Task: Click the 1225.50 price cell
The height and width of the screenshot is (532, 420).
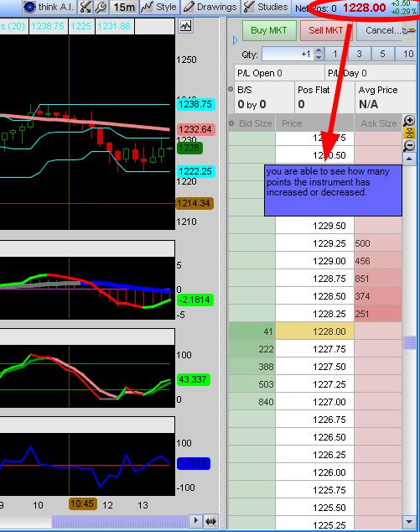Action: pos(314,508)
